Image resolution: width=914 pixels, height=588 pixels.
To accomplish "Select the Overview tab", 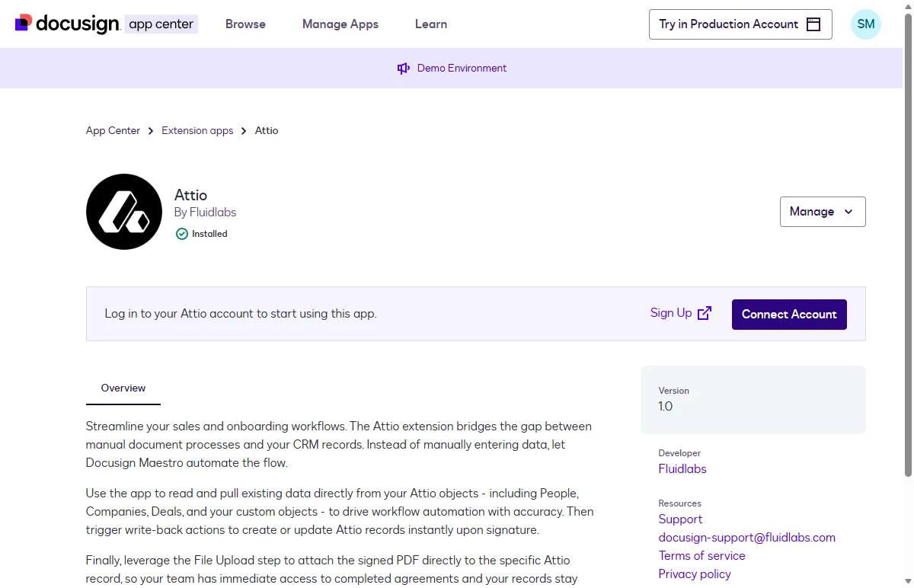I will pyautogui.click(x=123, y=388).
